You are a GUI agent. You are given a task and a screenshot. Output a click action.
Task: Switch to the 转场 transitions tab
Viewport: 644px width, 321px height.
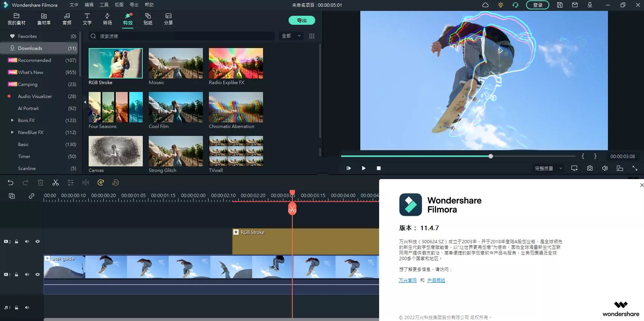click(x=107, y=19)
